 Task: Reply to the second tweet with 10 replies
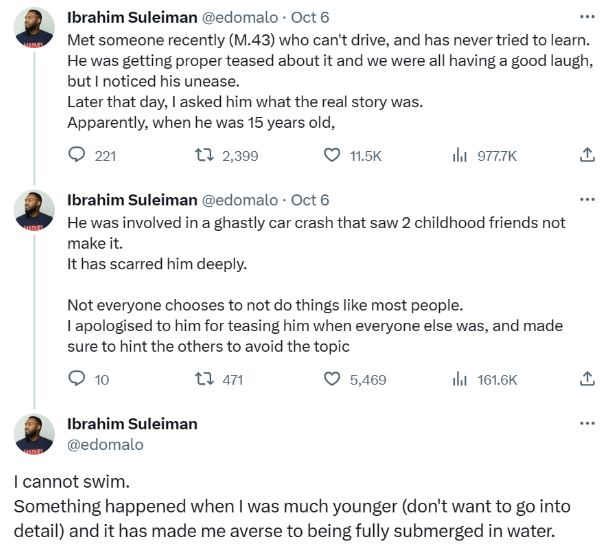[x=76, y=379]
